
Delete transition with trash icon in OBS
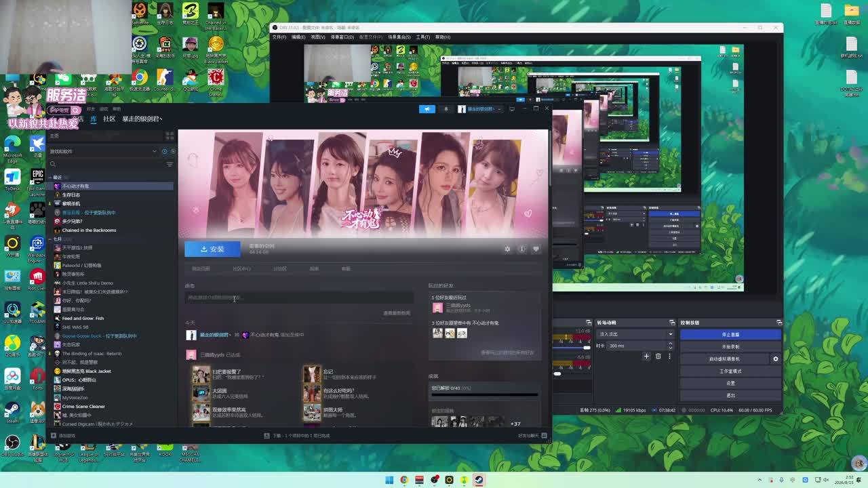[x=658, y=357]
